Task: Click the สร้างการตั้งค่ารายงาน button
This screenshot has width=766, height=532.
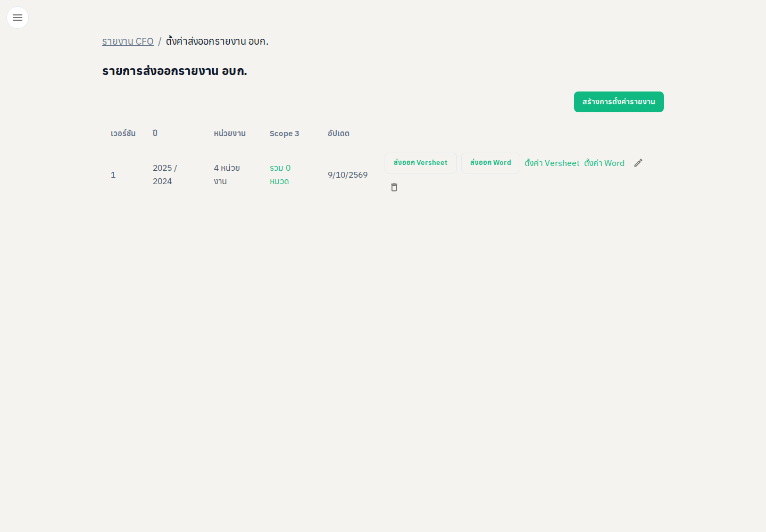Action: [619, 102]
